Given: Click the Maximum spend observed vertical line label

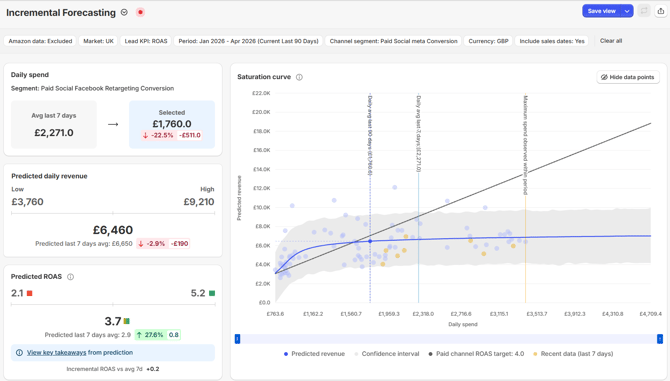Looking at the screenshot, I should click(526, 145).
